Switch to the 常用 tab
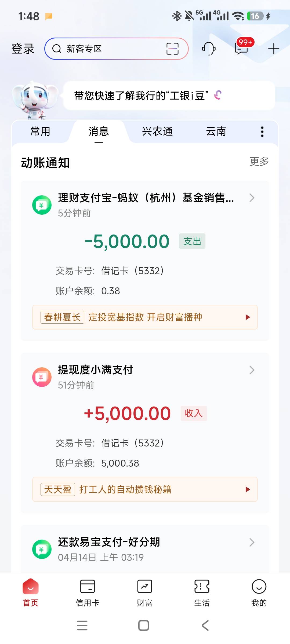The height and width of the screenshot is (644, 290). 40,132
